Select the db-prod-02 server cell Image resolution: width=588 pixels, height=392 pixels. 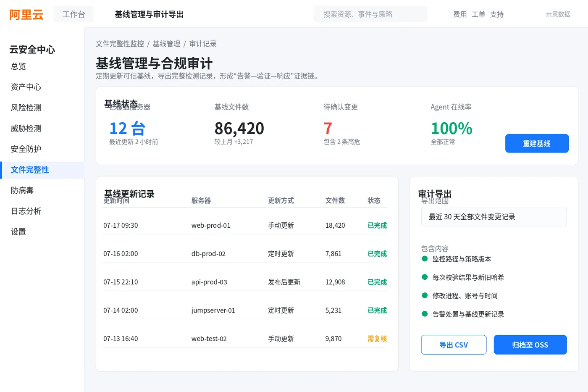[208, 254]
